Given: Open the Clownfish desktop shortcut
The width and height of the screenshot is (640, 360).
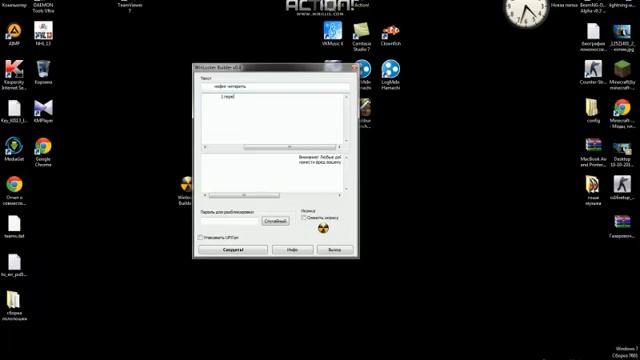Looking at the screenshot, I should (391, 32).
